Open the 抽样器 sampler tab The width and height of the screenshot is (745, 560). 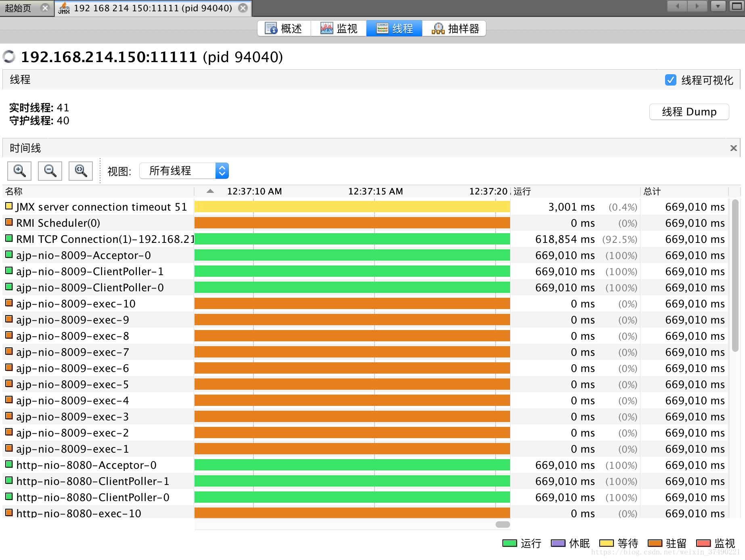click(x=454, y=28)
